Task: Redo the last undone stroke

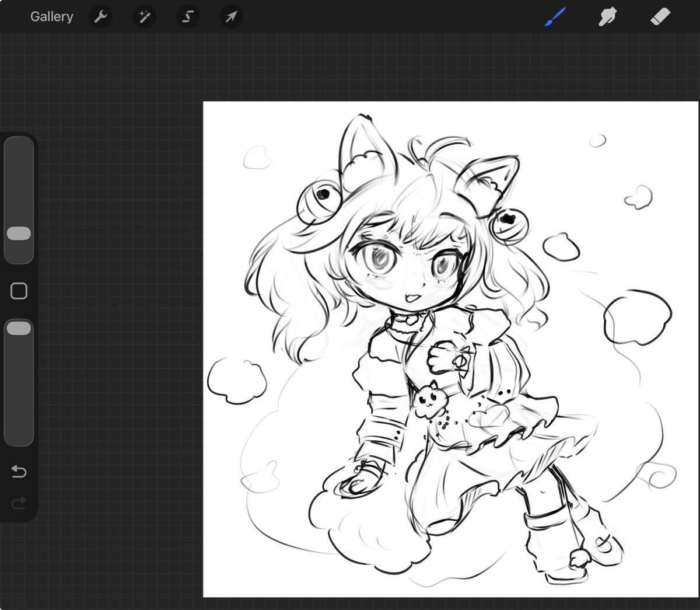Action: (x=19, y=503)
